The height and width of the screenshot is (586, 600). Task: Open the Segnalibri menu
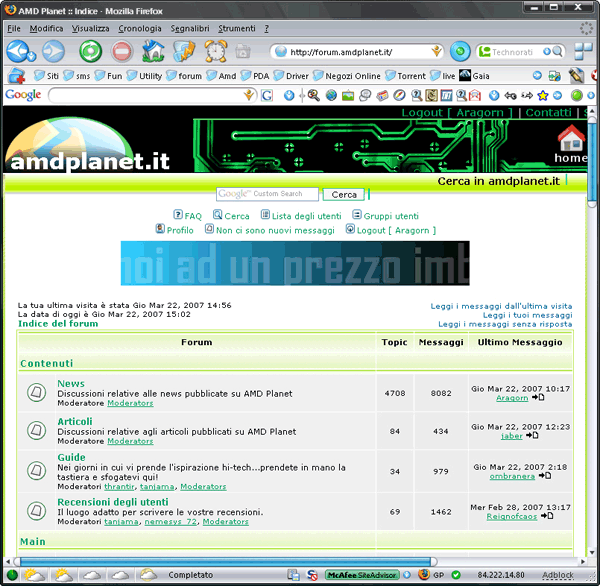click(x=190, y=28)
